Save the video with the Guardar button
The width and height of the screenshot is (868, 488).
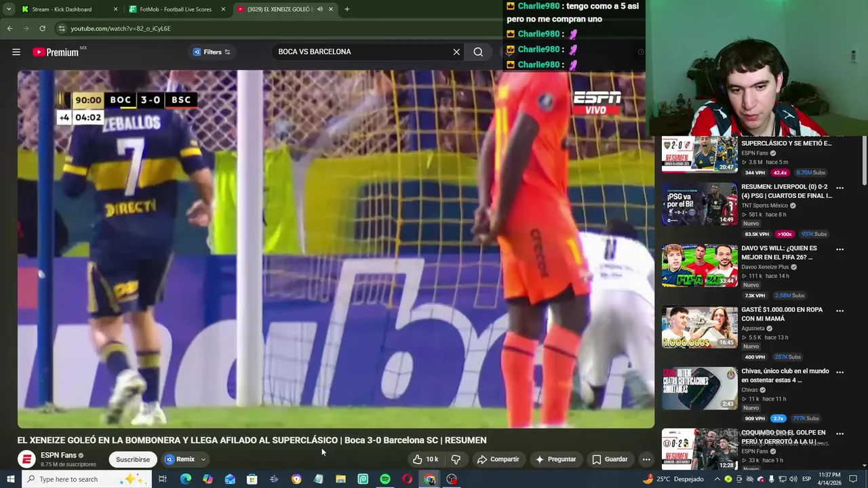(610, 460)
